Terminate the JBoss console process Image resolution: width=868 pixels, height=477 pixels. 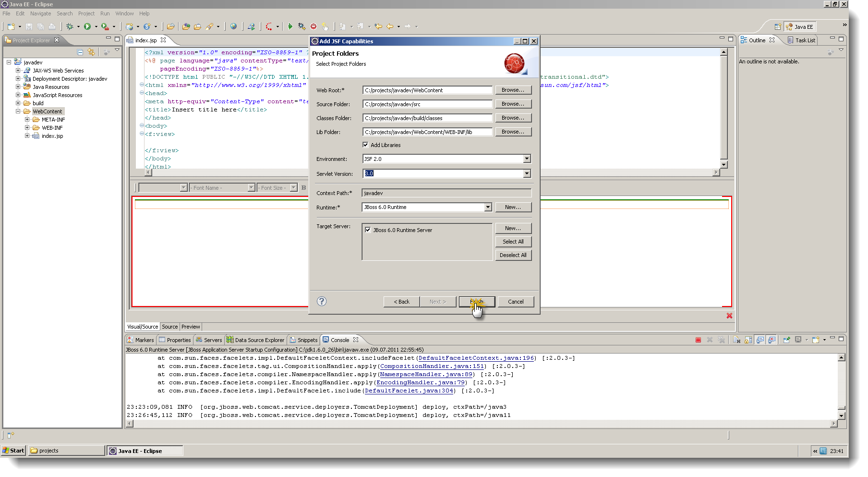point(699,340)
